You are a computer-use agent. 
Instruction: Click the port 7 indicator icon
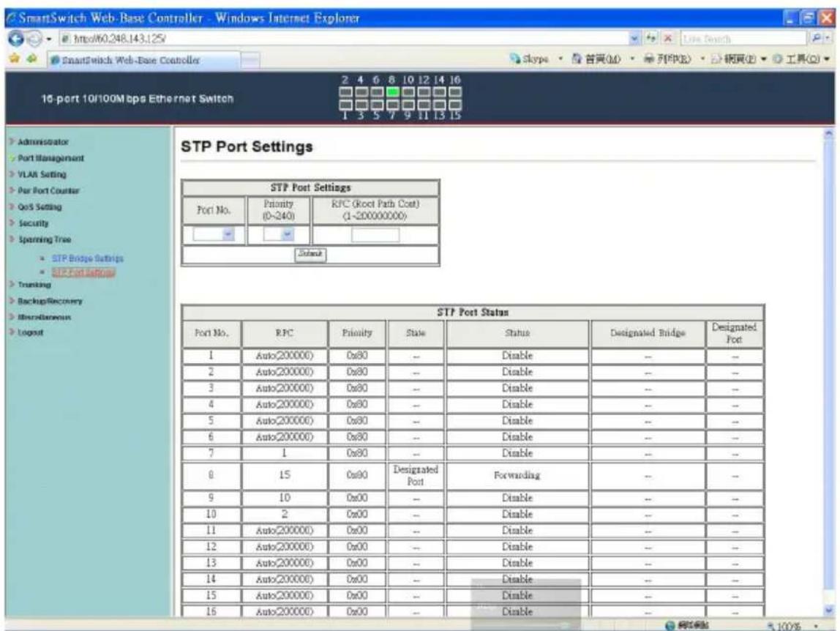click(x=393, y=105)
